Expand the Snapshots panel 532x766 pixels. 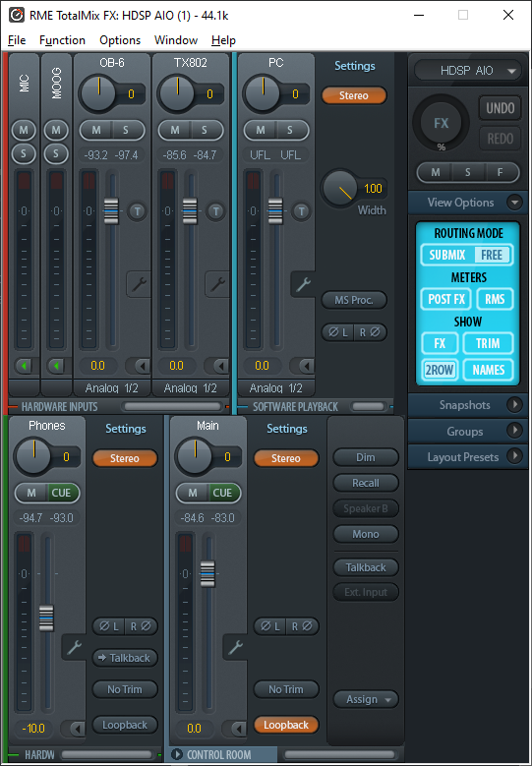pyautogui.click(x=514, y=404)
